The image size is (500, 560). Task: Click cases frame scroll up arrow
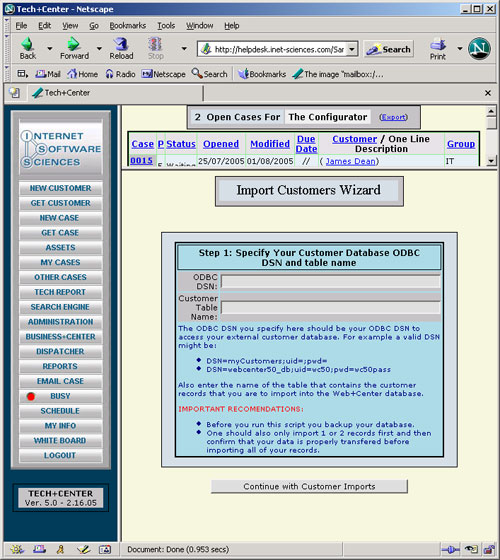click(491, 111)
